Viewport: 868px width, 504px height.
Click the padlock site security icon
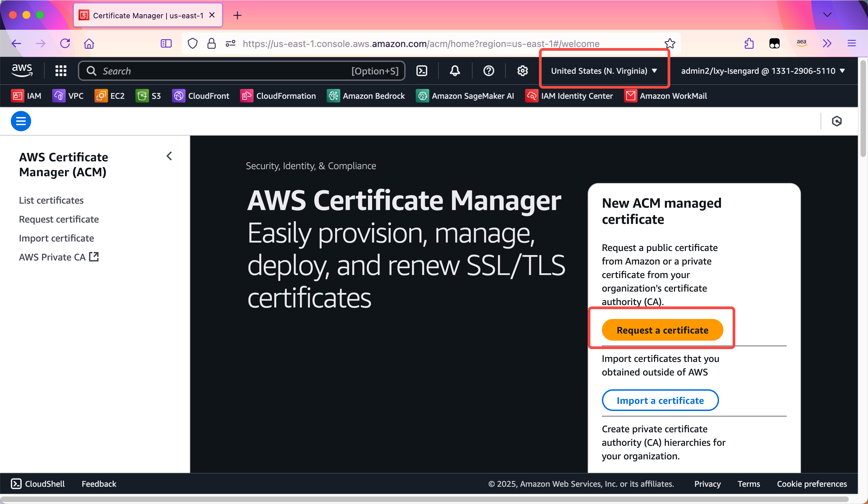[212, 43]
